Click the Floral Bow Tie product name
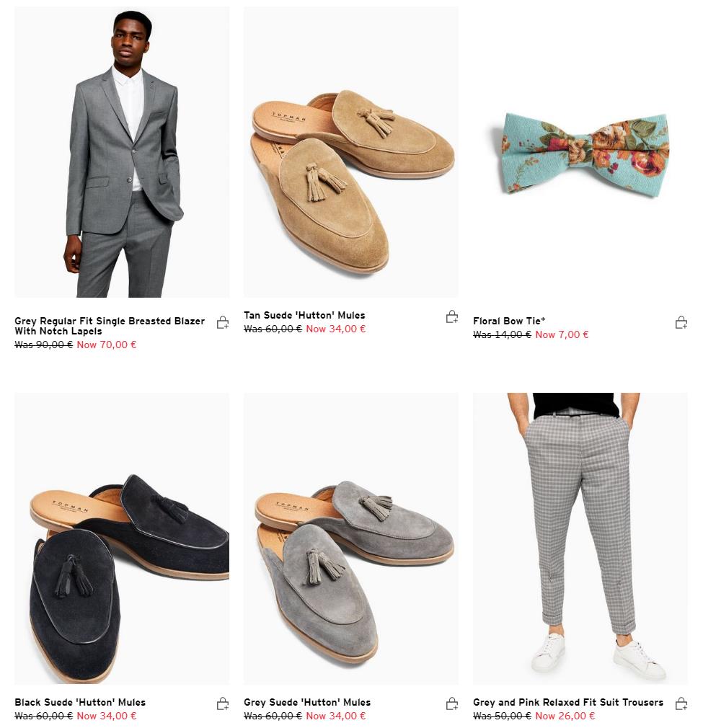The image size is (703, 728). click(x=509, y=321)
